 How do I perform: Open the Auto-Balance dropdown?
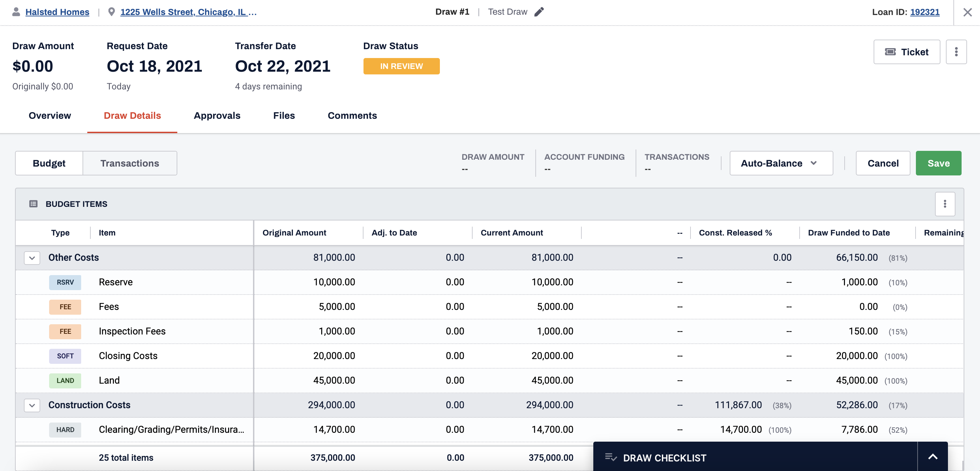pos(781,163)
